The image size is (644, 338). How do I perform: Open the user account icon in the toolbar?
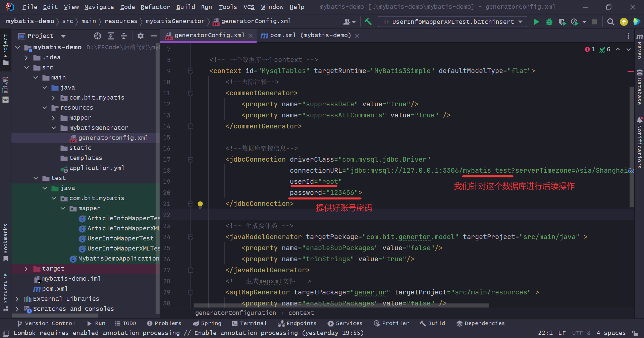coord(349,22)
